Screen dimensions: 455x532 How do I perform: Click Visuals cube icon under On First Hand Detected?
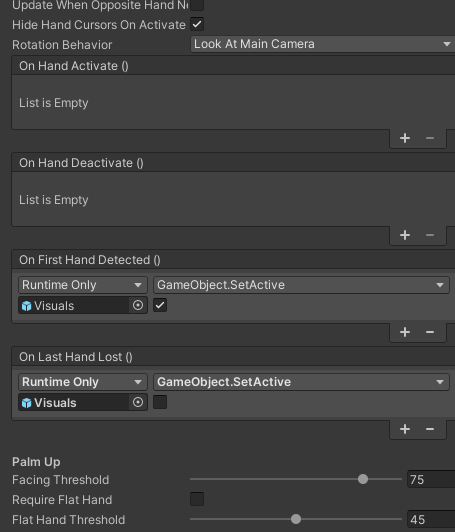26,306
